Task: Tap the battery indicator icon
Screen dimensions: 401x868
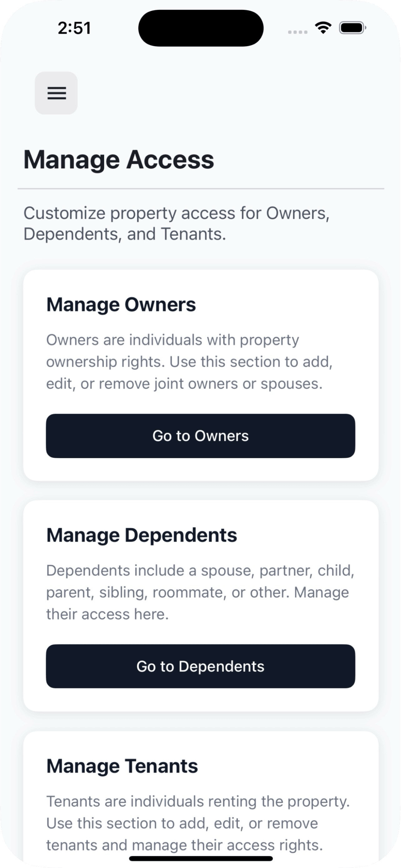Action: click(353, 27)
